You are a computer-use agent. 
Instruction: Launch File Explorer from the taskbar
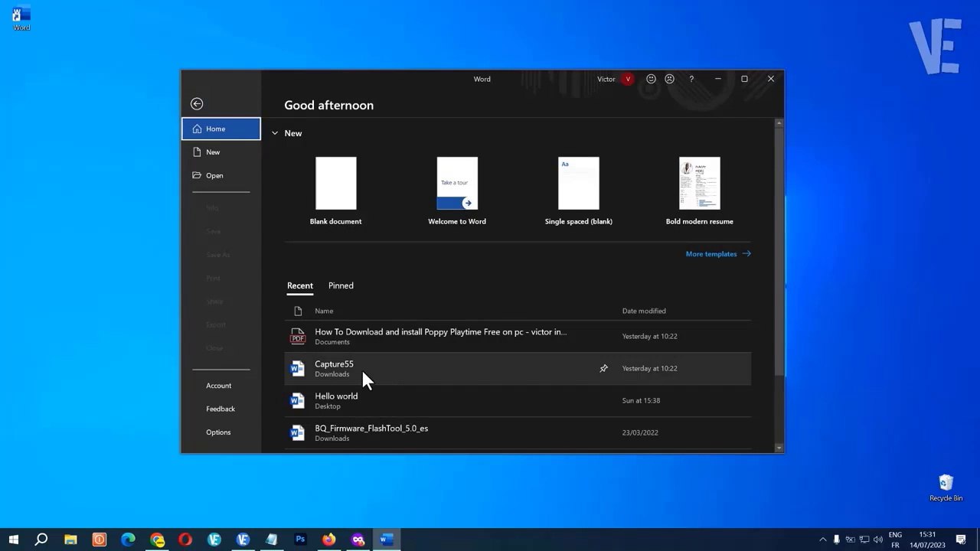point(70,540)
